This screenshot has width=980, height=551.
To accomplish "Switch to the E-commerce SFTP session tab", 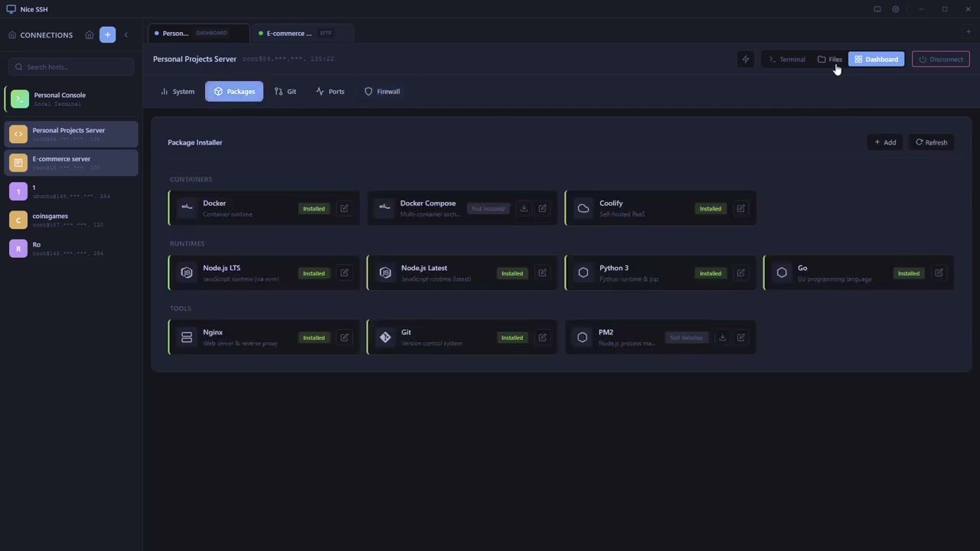I will pyautogui.click(x=304, y=33).
